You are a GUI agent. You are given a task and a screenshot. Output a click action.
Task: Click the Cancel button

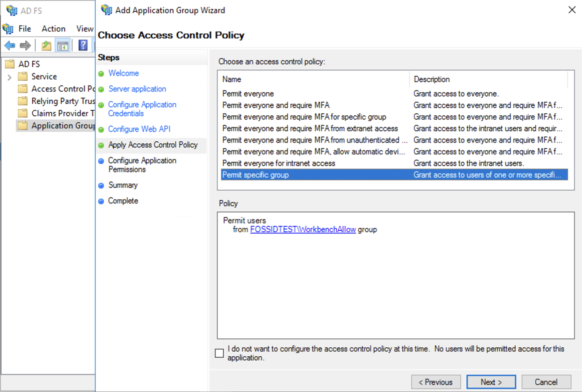coord(546,382)
